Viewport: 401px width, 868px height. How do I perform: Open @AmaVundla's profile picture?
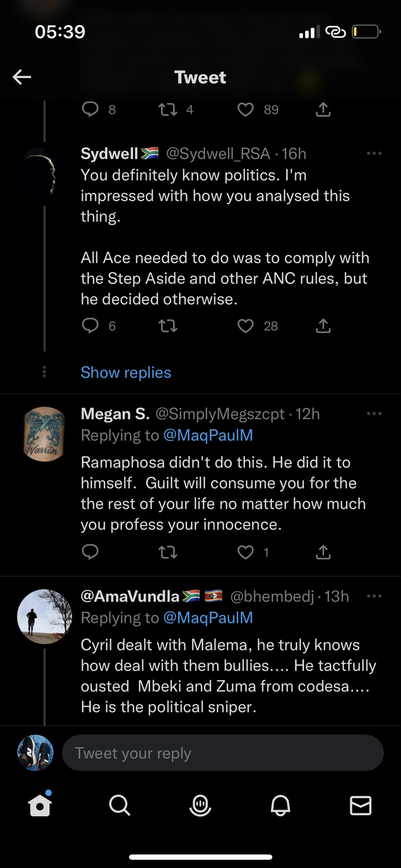pyautogui.click(x=45, y=616)
